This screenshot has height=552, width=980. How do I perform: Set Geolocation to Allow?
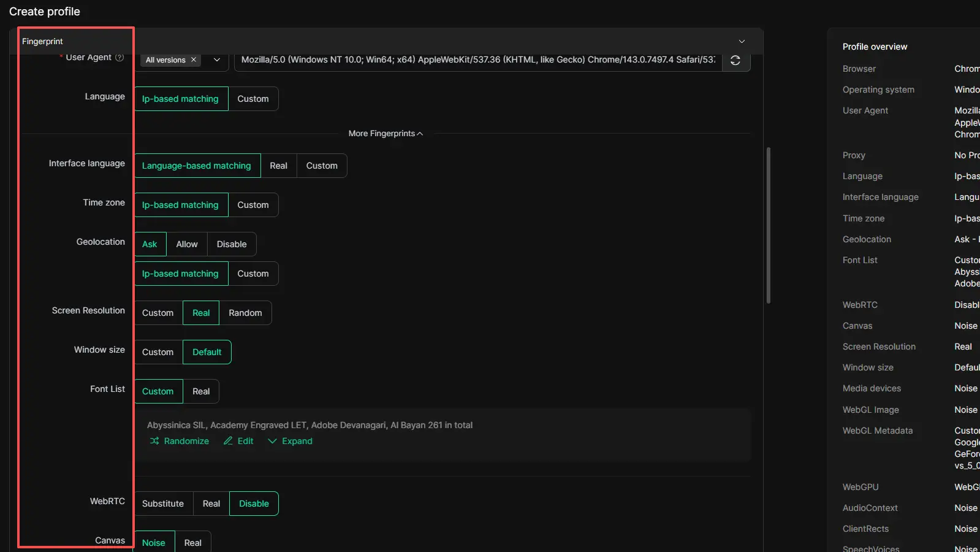point(186,244)
